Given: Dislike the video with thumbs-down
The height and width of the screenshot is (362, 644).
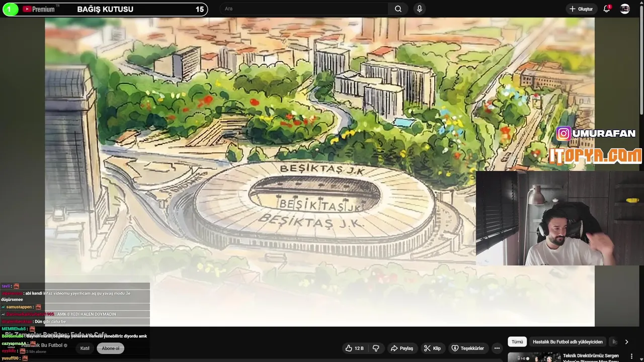Looking at the screenshot, I should [x=376, y=348].
